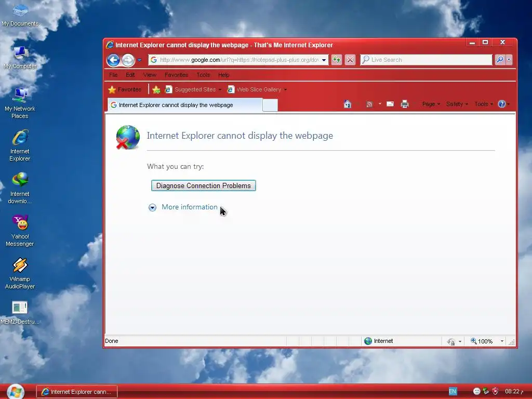The width and height of the screenshot is (532, 399).
Task: Select the Winamp AudioPlayer desktop icon
Action: (x=20, y=274)
